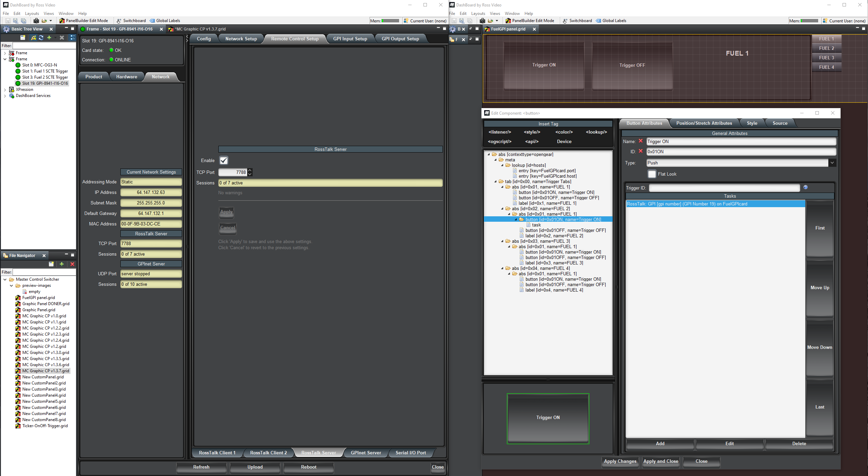Open the Position/Stretch Attributes tab

pyautogui.click(x=704, y=123)
